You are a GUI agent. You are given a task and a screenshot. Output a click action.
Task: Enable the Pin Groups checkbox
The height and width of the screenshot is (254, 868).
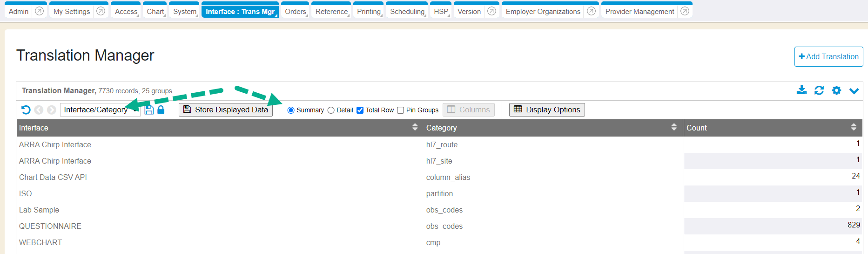tap(400, 110)
